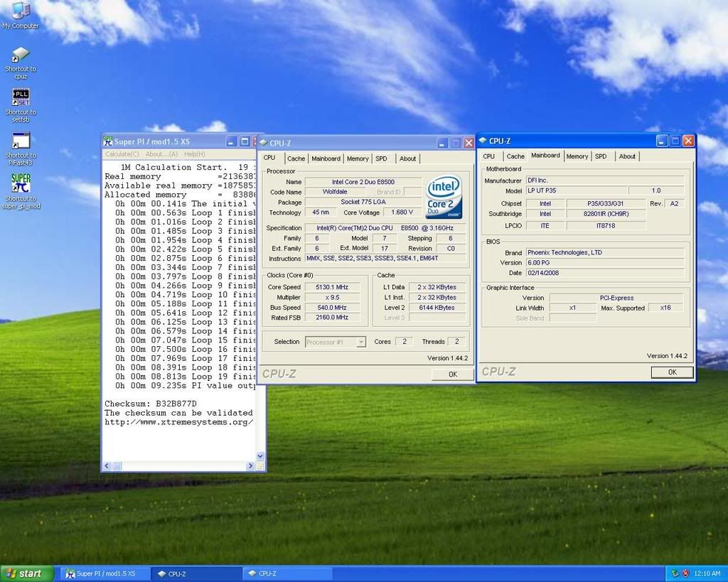
Task: Click the Intel Core 2 Duo E8500 name
Action: (363, 182)
